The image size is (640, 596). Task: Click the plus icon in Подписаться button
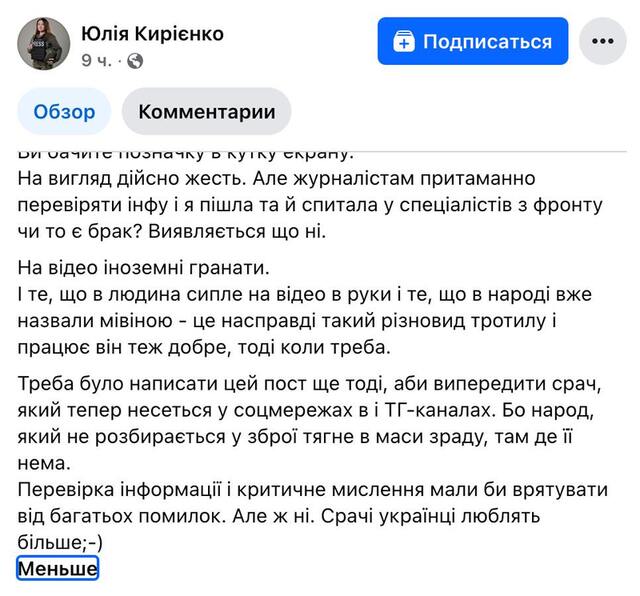coord(403,42)
